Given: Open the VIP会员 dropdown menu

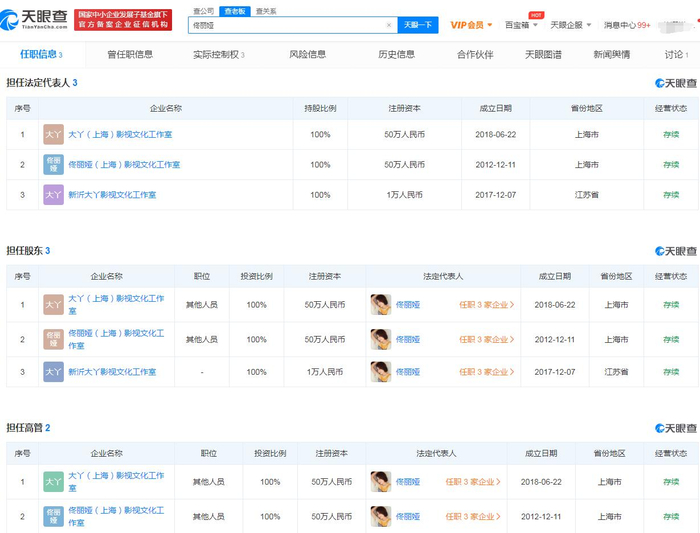Looking at the screenshot, I should [x=471, y=25].
